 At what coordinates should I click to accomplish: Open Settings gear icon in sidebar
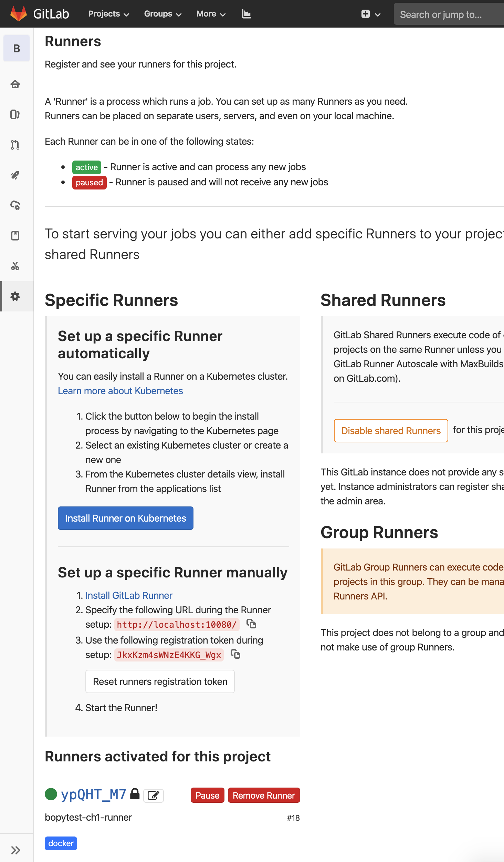tap(15, 296)
